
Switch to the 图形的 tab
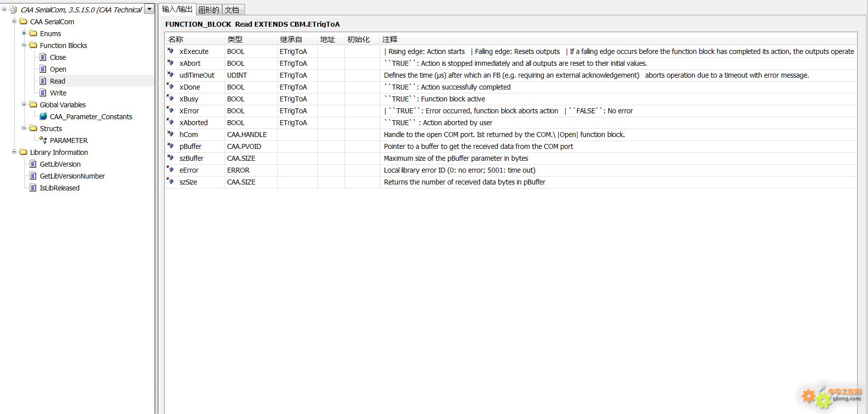(x=209, y=10)
